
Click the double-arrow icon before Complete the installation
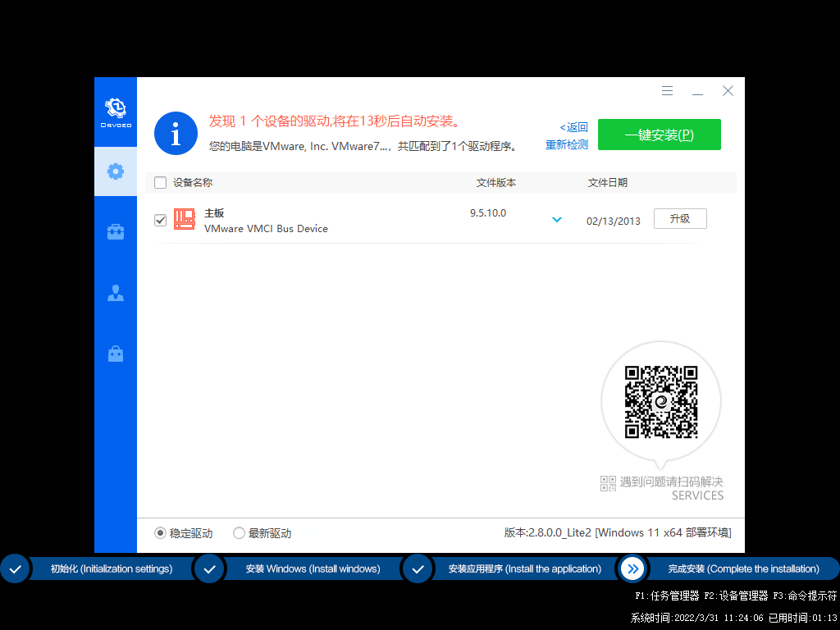(x=632, y=569)
